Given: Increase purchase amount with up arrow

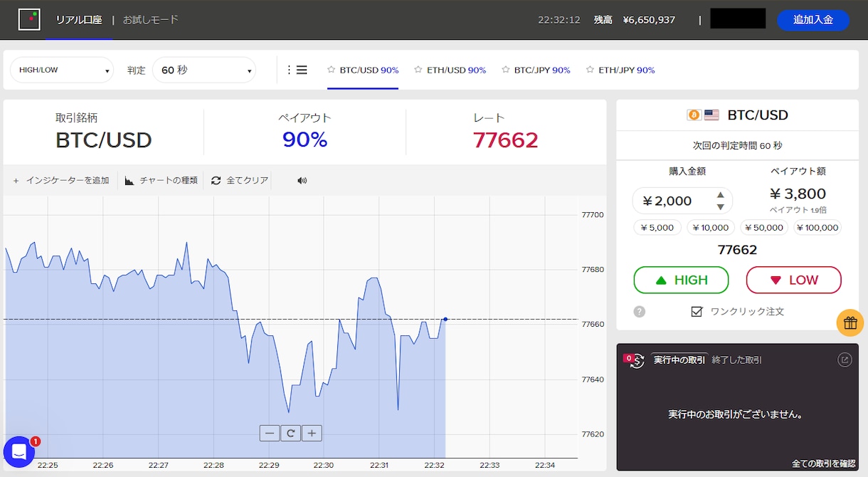Looking at the screenshot, I should [x=721, y=194].
